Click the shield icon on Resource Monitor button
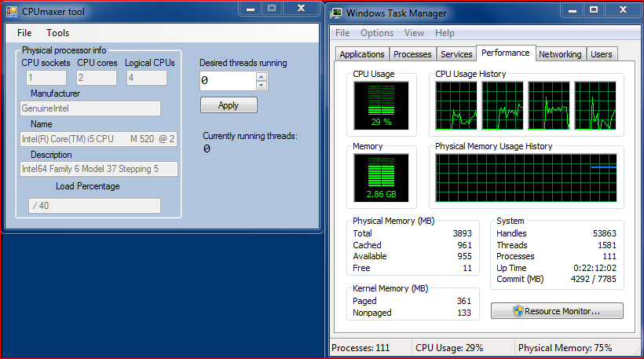 coord(518,311)
